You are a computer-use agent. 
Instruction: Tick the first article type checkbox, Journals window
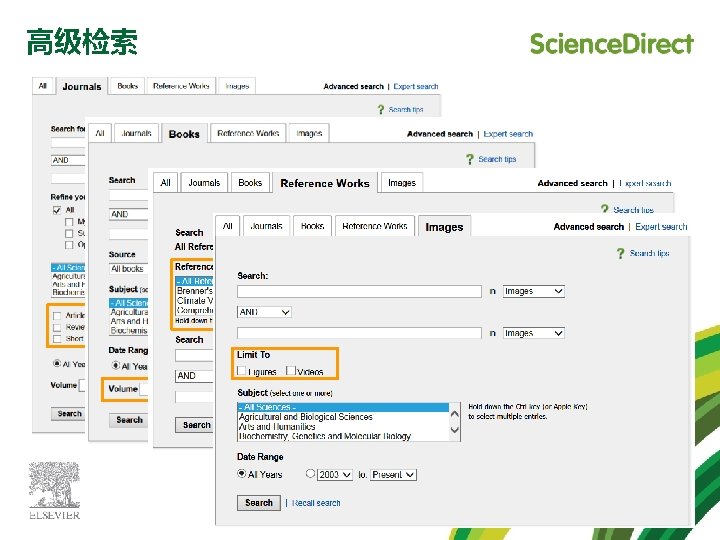57,315
